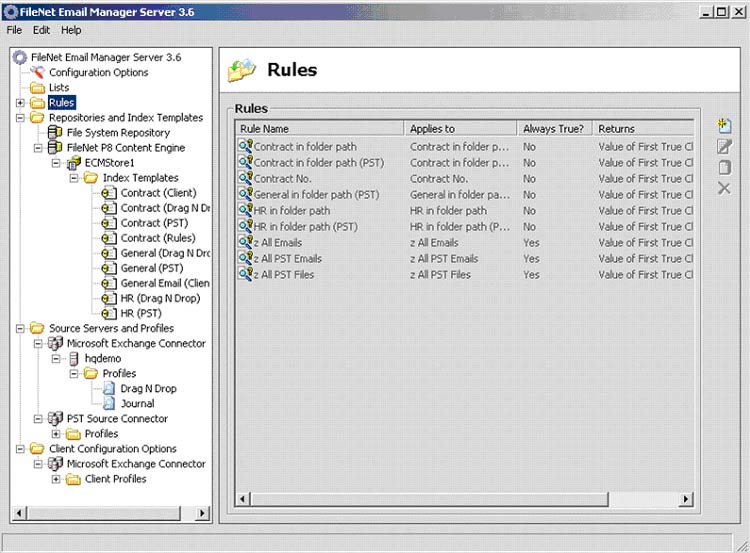Click the General (PST) template icon
750x553 pixels.
pos(109,268)
